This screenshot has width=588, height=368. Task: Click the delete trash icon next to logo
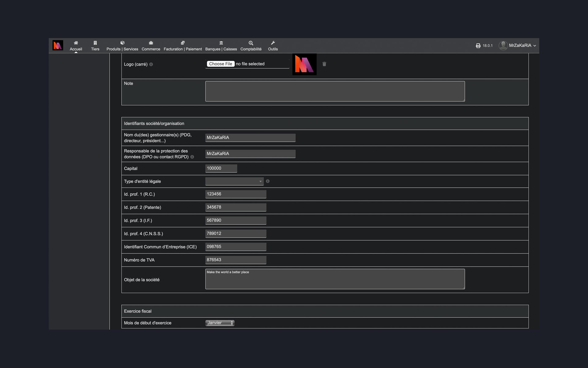pyautogui.click(x=324, y=64)
